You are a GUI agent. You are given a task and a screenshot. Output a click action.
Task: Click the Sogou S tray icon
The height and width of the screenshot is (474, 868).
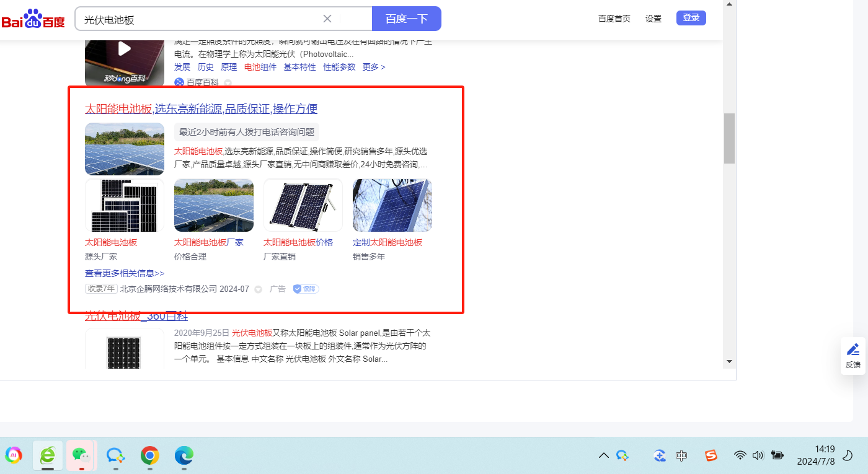711,456
